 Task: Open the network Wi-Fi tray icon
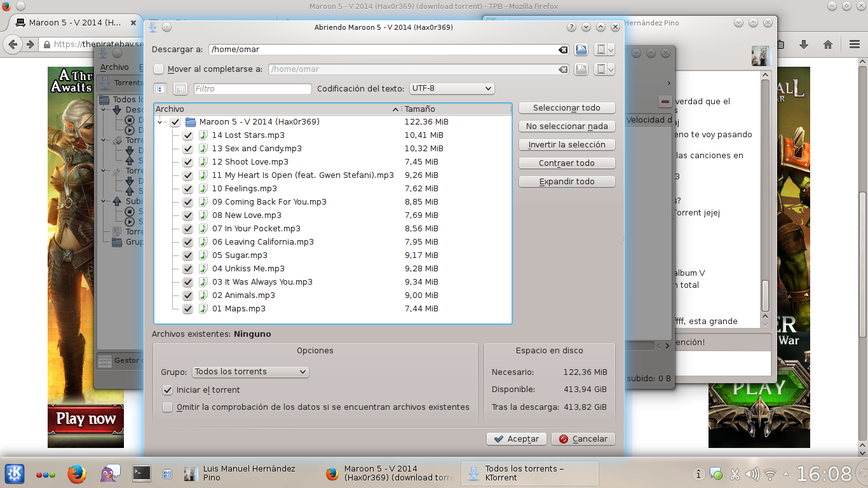(770, 474)
